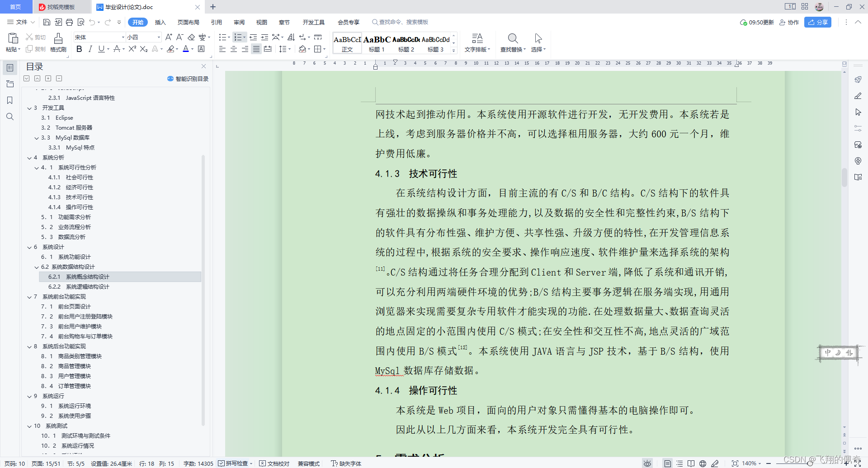The image size is (868, 468).
Task: Click the character border A icon
Action: coord(202,49)
